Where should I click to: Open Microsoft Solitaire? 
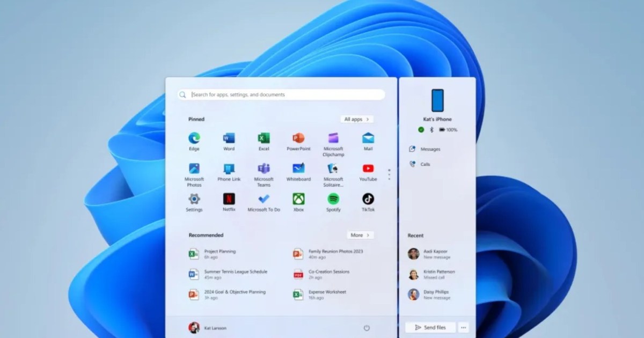click(333, 175)
